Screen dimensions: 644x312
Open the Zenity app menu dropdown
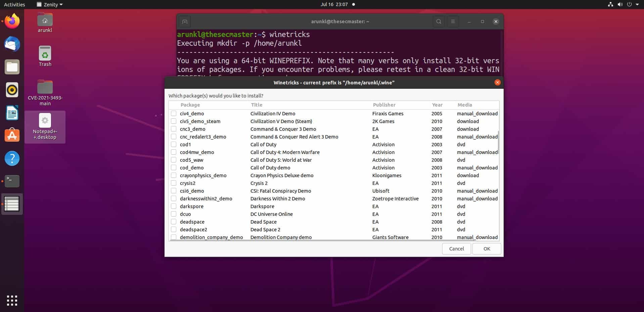(x=50, y=4)
